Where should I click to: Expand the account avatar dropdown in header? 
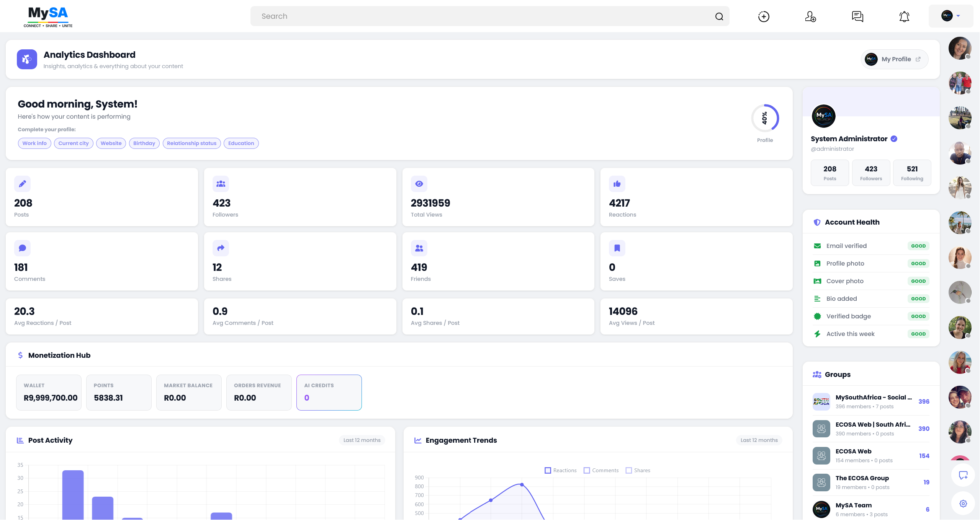951,16
